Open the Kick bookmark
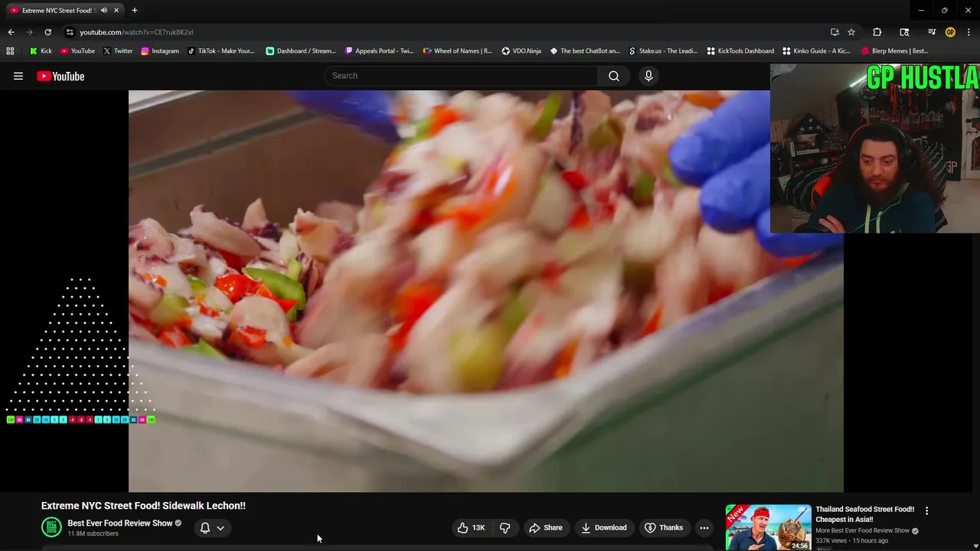The width and height of the screenshot is (980, 551). pyautogui.click(x=41, y=51)
